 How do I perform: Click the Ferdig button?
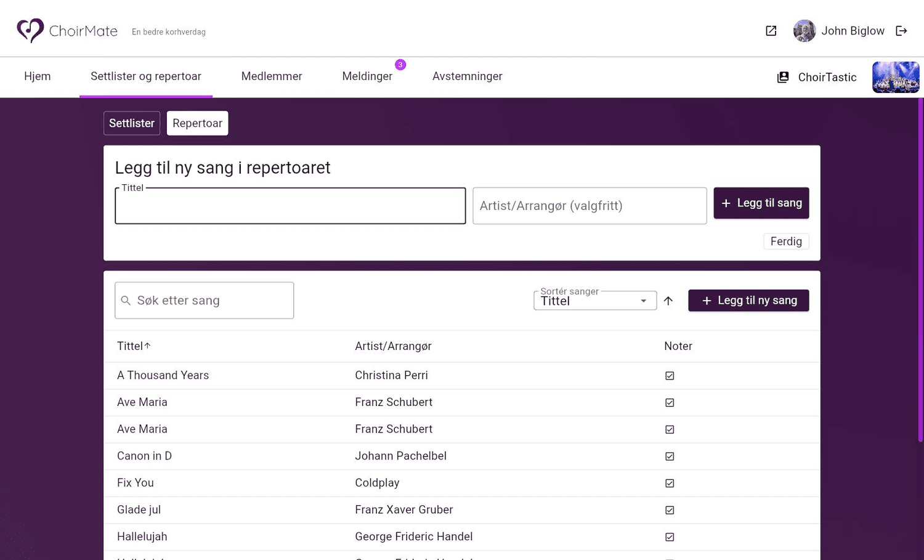coord(786,241)
